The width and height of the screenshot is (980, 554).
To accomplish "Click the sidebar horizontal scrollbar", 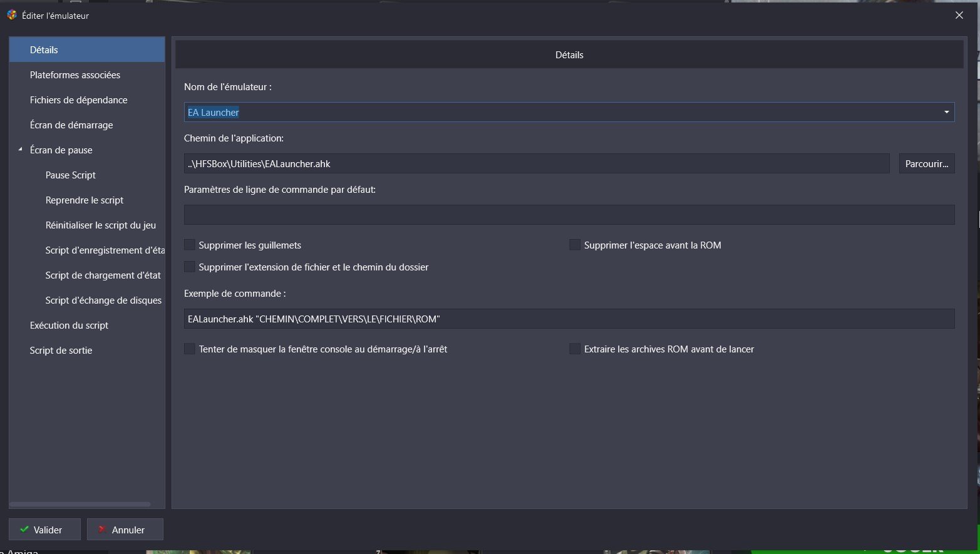I will 80,504.
